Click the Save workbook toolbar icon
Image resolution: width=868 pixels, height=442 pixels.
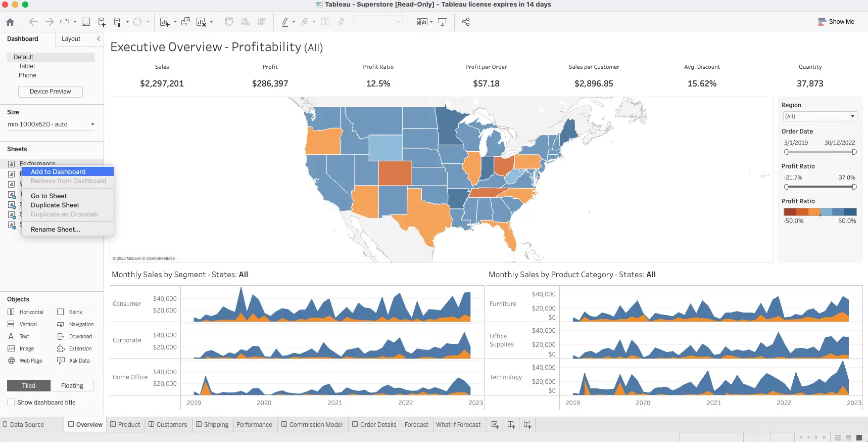[x=86, y=22]
